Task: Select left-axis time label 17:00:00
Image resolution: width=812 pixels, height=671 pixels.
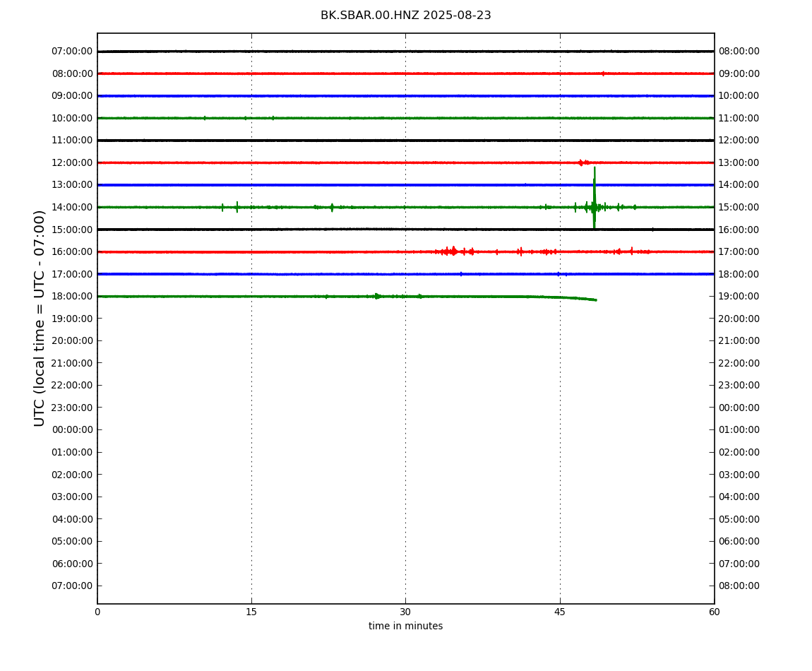Action: (73, 274)
